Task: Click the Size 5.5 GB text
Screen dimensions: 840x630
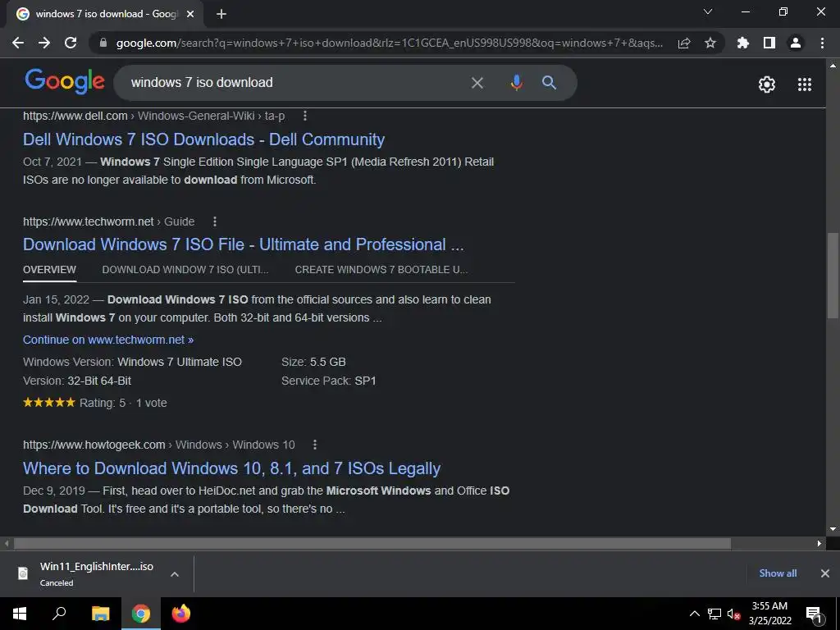Action: click(313, 362)
